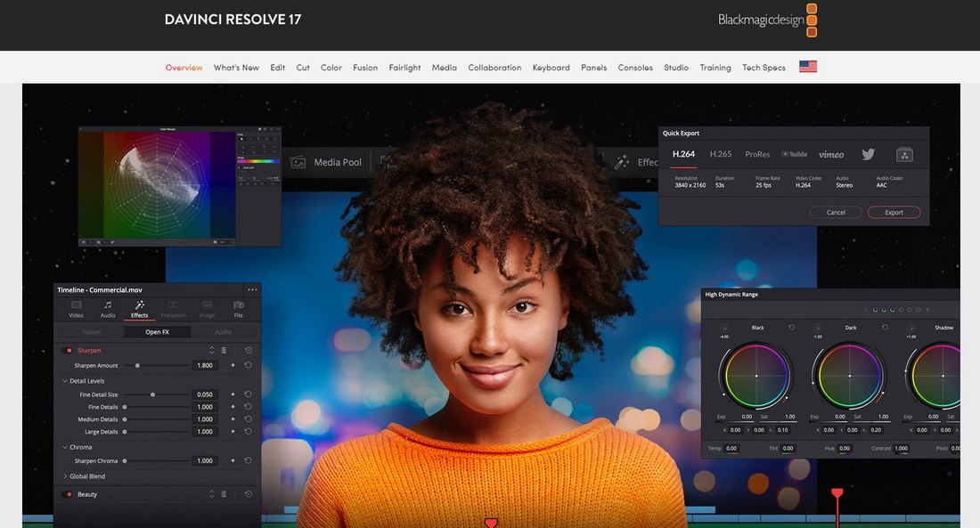Open the Color page link
Viewport: 980px width, 528px height.
tap(331, 68)
